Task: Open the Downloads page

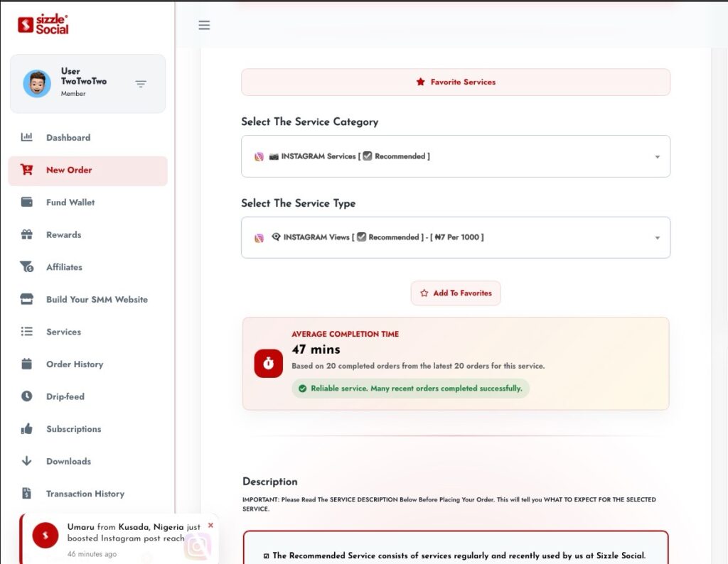Action: point(87,461)
